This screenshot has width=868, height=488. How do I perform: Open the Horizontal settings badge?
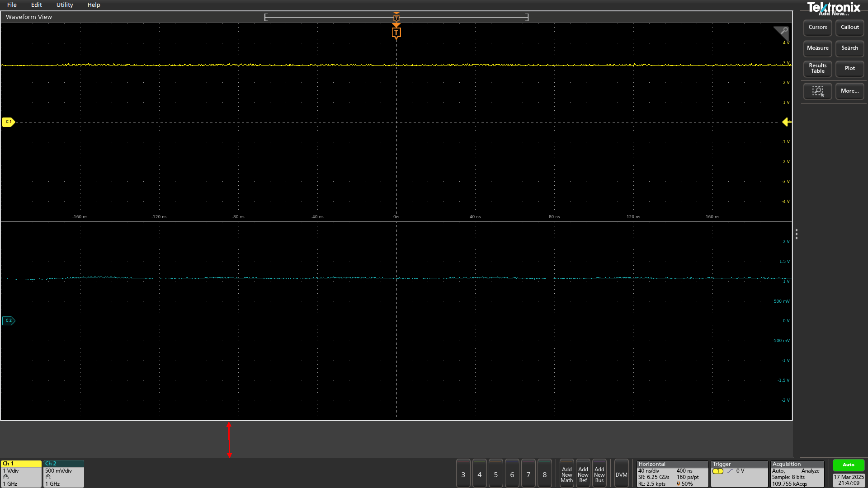coord(672,474)
